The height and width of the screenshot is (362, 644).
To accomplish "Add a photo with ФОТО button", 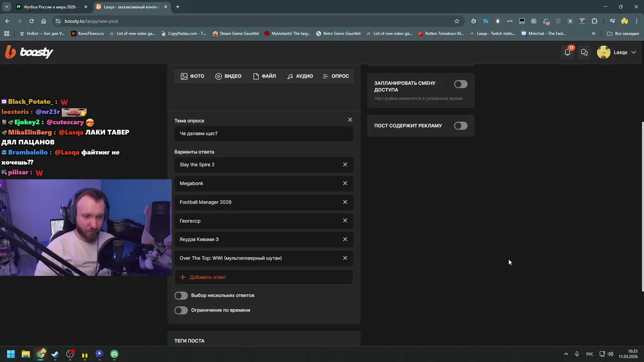I will tap(193, 76).
